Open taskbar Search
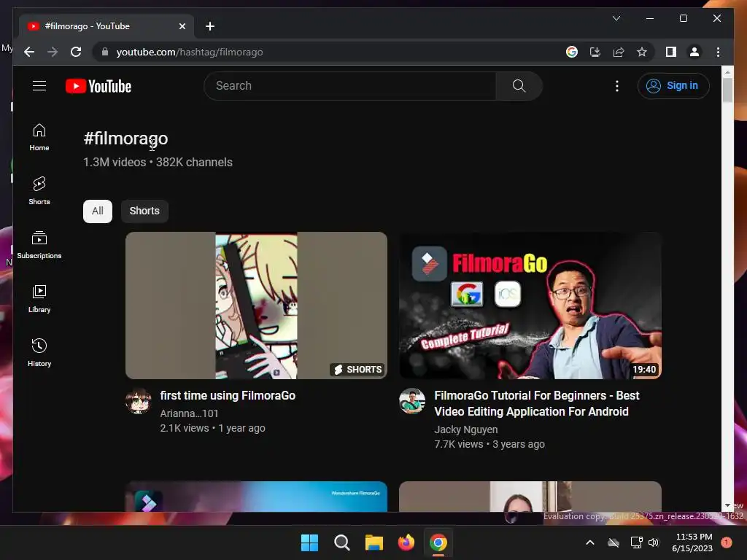 tap(341, 542)
